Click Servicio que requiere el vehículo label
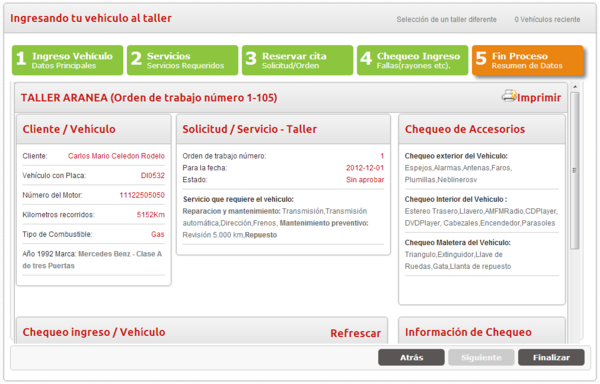600x384 pixels. click(x=238, y=199)
